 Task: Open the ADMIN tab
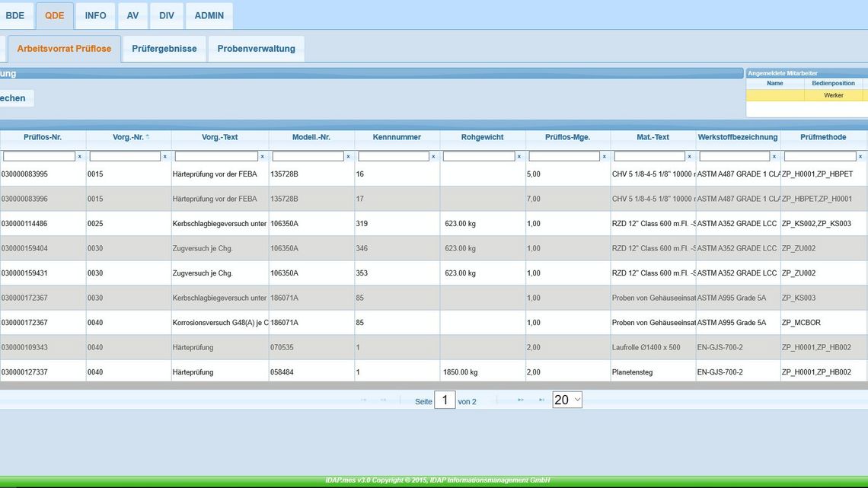tap(209, 15)
